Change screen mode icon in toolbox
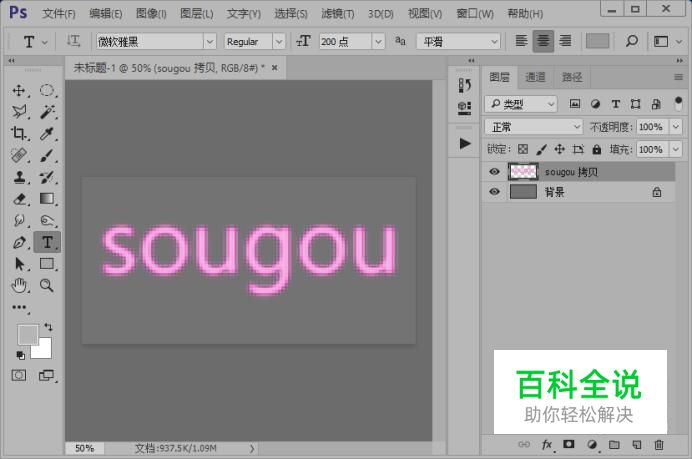This screenshot has height=459, width=692. [x=46, y=375]
